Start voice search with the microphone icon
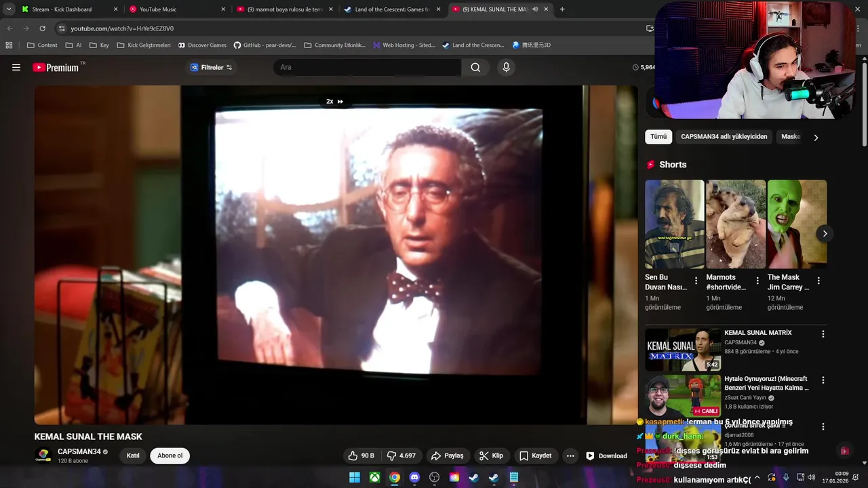Image resolution: width=868 pixels, height=488 pixels. click(x=506, y=67)
